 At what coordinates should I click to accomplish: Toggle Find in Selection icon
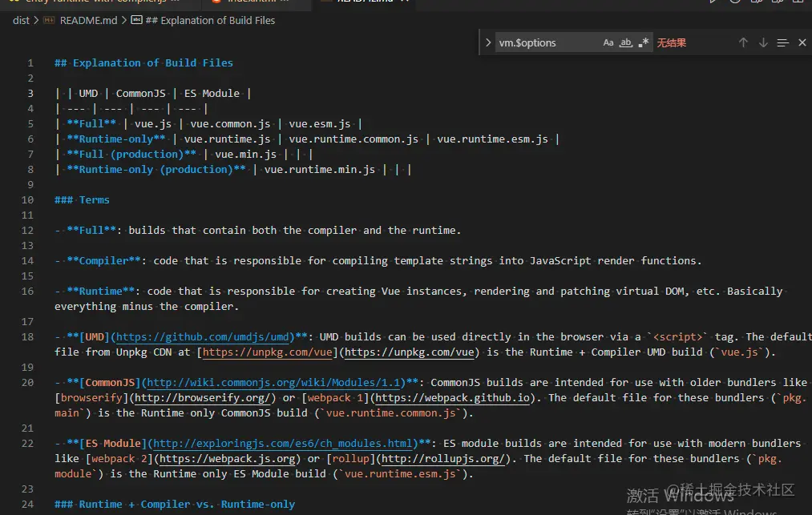tap(782, 42)
